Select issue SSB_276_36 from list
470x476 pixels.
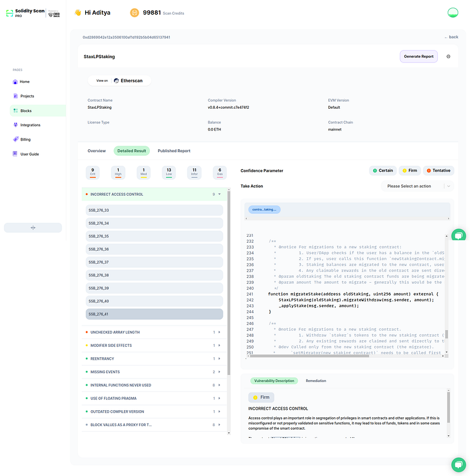(155, 249)
